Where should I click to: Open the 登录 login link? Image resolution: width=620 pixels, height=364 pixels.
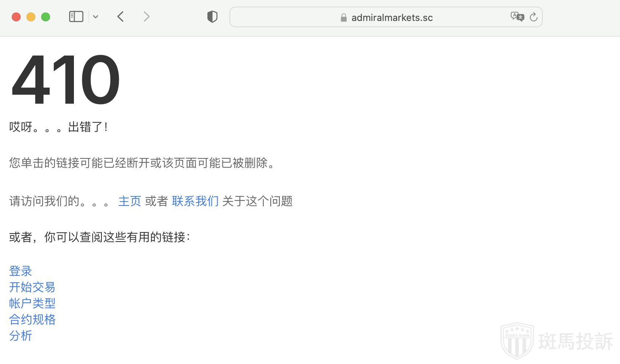(x=21, y=271)
